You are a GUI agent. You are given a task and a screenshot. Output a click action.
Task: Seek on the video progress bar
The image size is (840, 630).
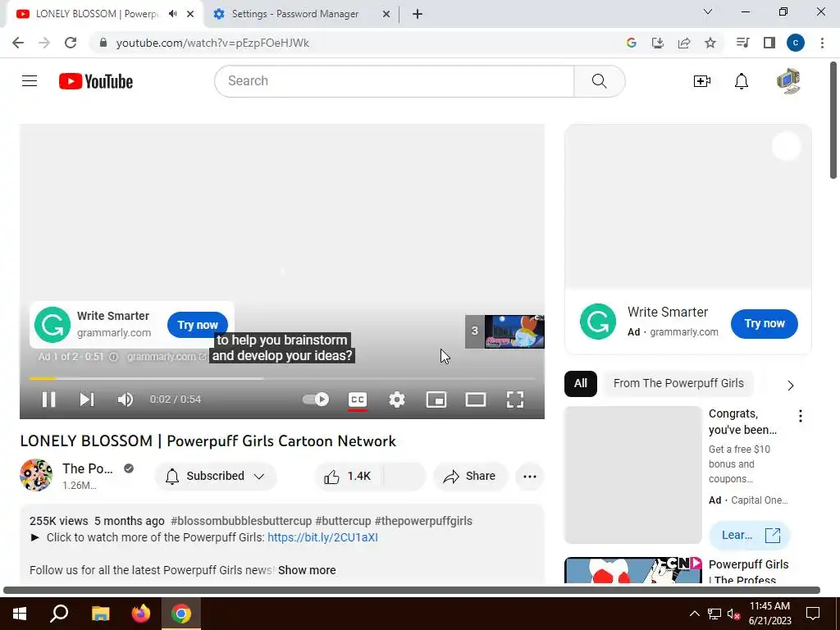[282, 378]
